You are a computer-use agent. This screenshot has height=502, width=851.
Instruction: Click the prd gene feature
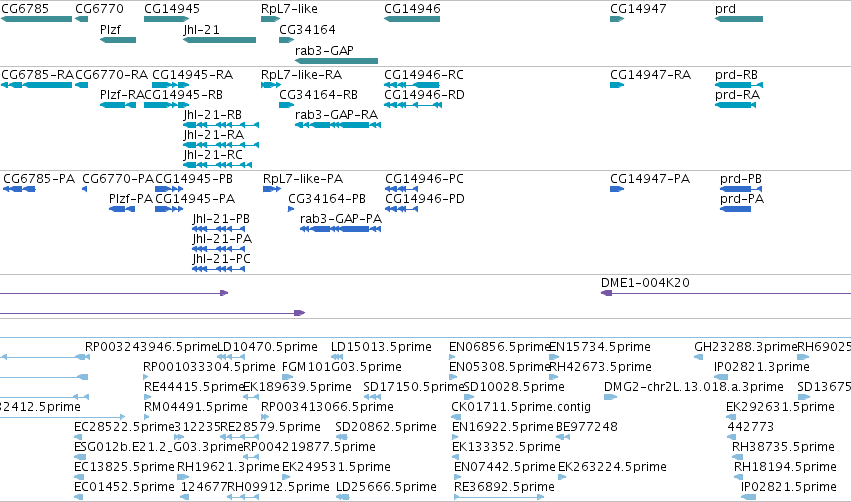click(x=739, y=19)
